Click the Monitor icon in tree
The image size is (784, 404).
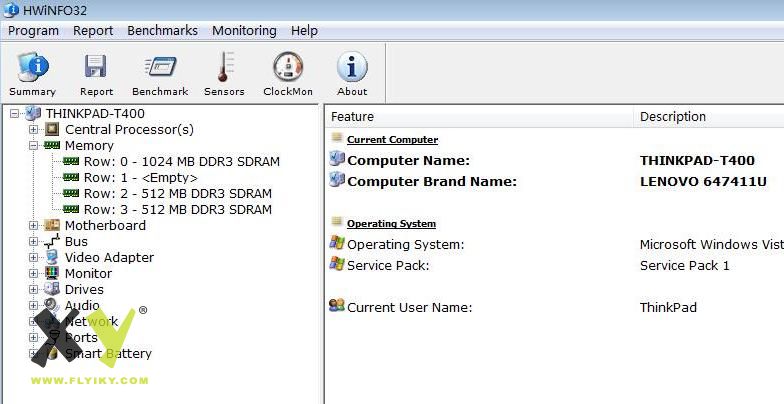(52, 273)
